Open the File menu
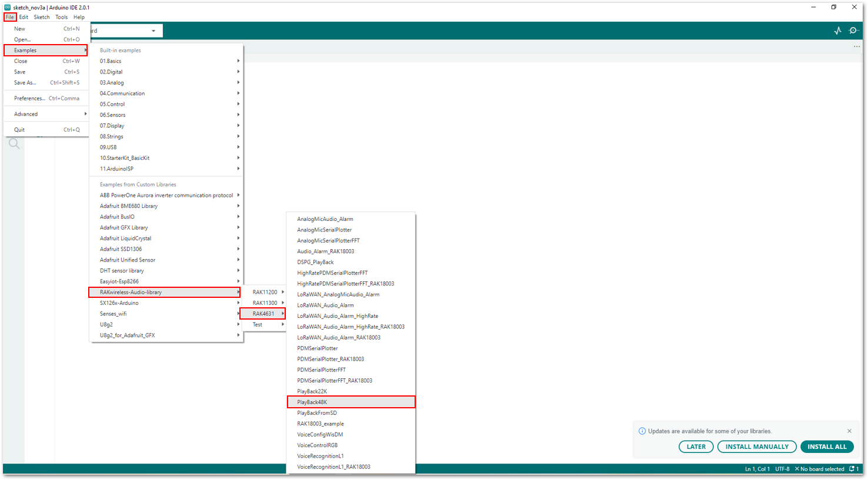The image size is (868, 480). tap(10, 17)
